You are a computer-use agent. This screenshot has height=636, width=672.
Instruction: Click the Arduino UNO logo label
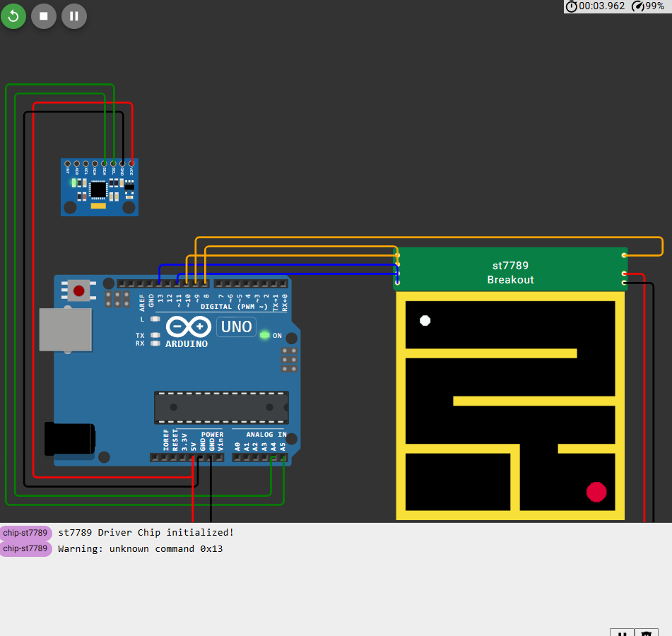pyautogui.click(x=236, y=327)
